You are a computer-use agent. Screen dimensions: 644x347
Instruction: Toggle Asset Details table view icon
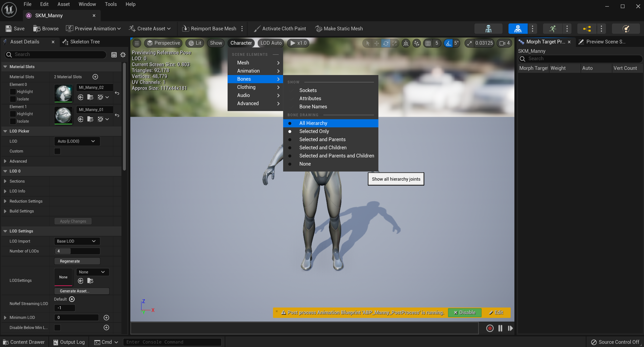114,55
